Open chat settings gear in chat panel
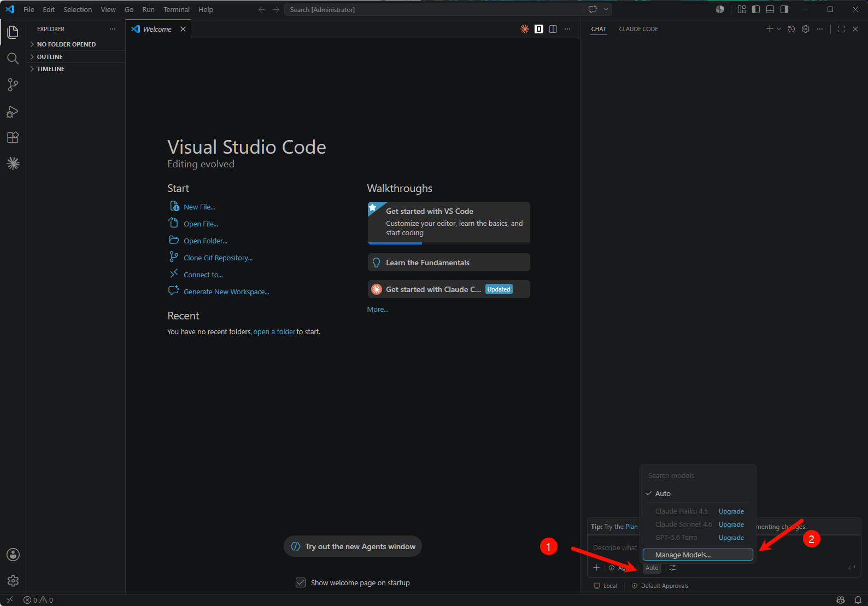Screen dimensions: 868x606 806,29
